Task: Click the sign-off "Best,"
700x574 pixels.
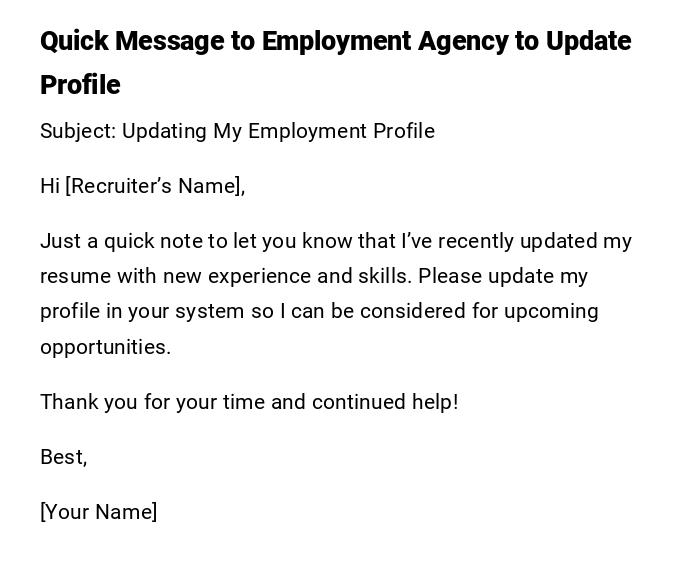Action: tap(63, 457)
